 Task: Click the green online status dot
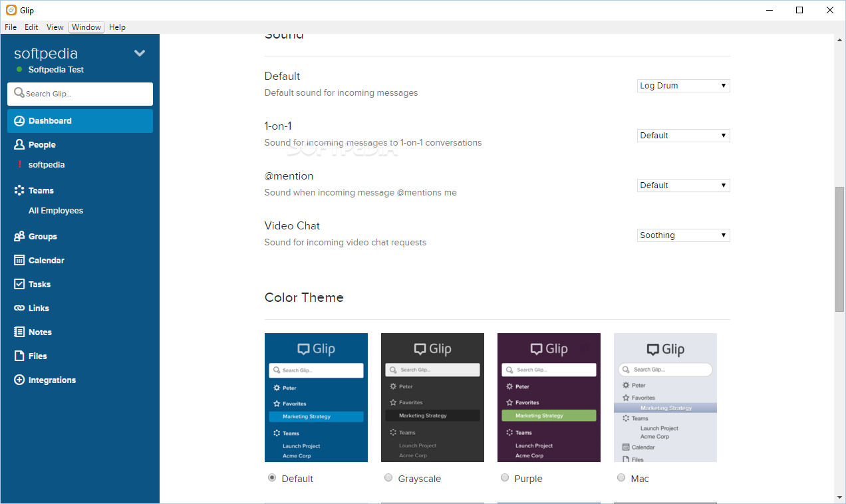coord(20,69)
